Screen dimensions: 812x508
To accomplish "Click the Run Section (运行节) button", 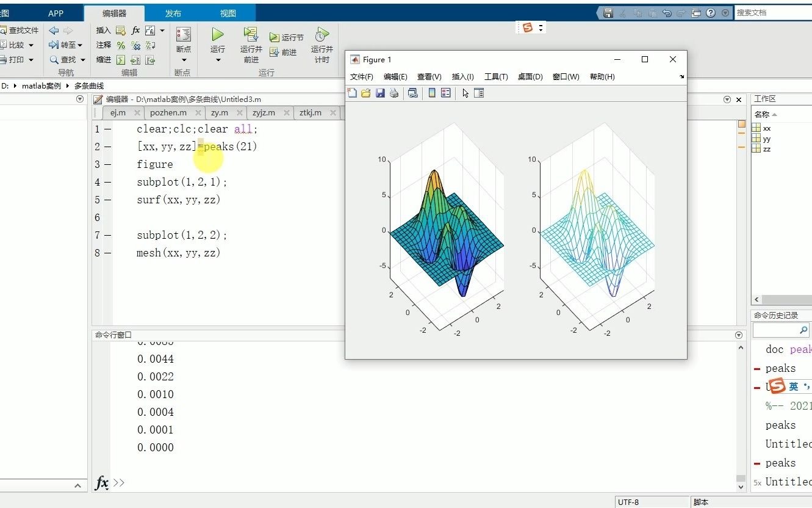I will tap(287, 38).
